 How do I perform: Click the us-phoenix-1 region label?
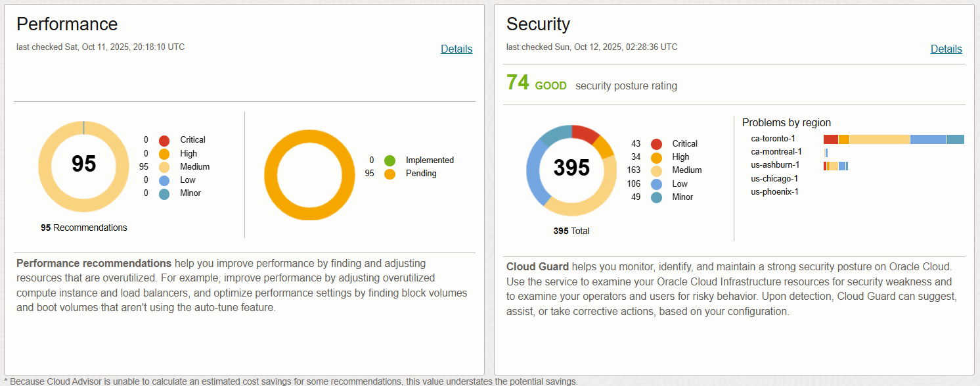(x=774, y=192)
